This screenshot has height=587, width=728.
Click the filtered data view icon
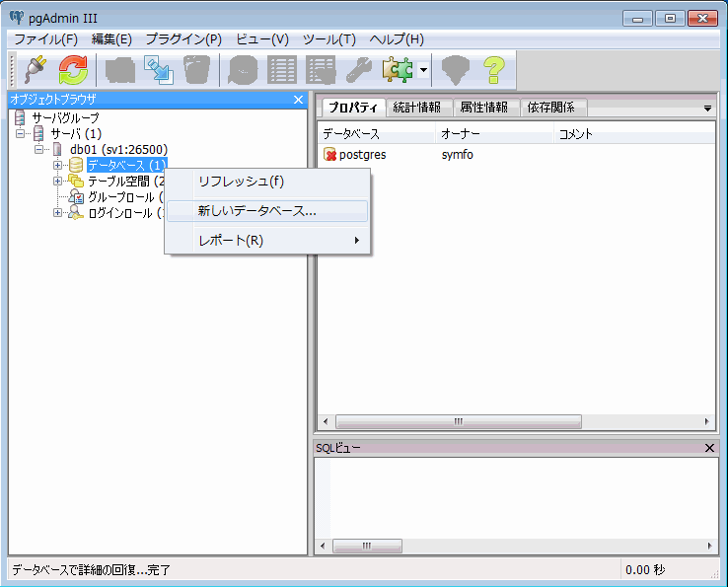[x=321, y=70]
